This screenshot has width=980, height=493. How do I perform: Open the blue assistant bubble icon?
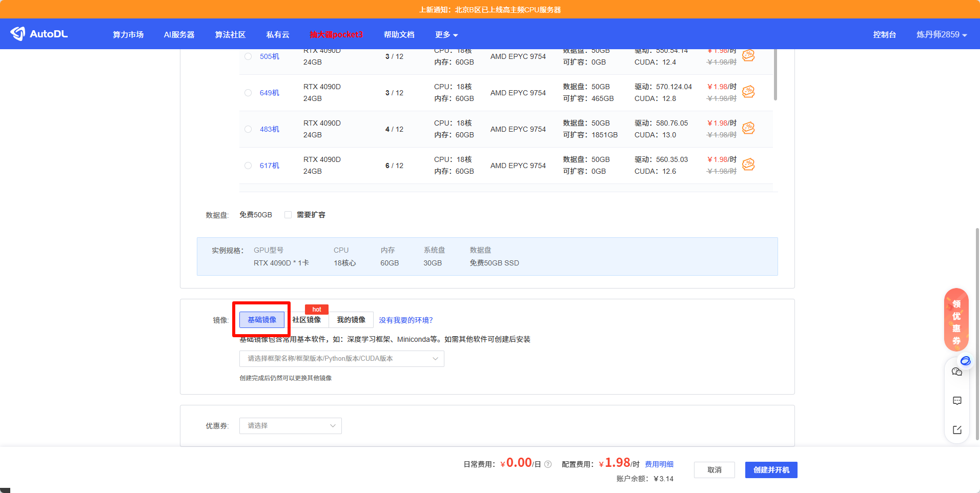(965, 361)
